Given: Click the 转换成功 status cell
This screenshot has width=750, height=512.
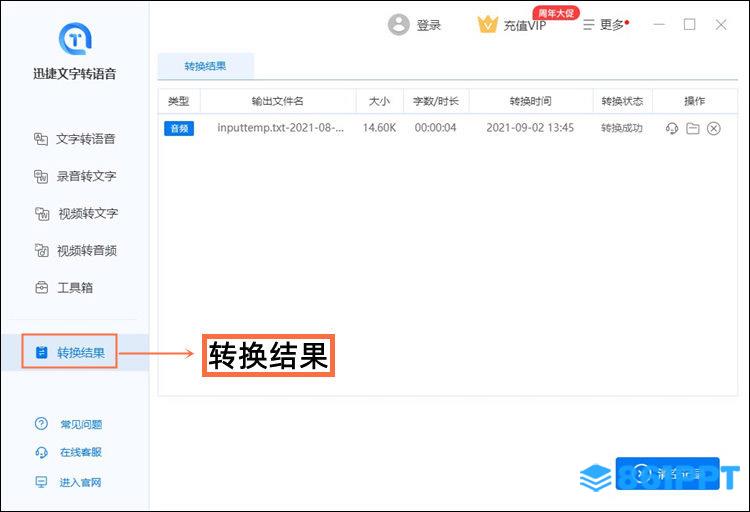Looking at the screenshot, I should [621, 128].
